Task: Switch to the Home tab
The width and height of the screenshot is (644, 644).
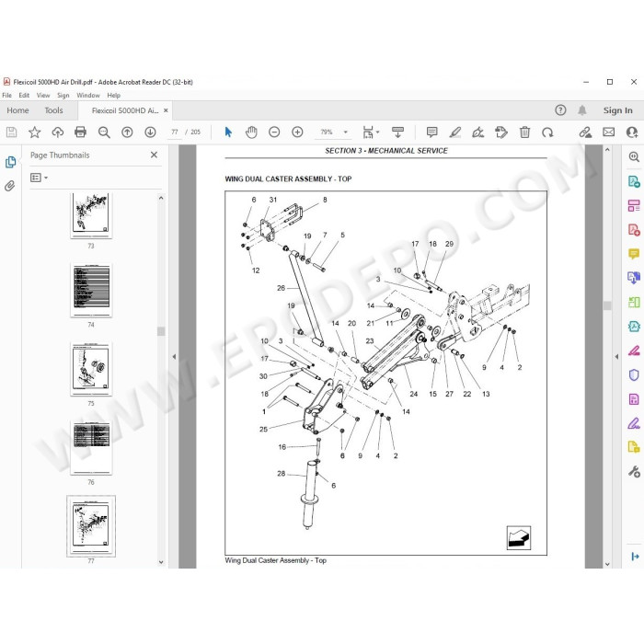Action: pos(17,110)
